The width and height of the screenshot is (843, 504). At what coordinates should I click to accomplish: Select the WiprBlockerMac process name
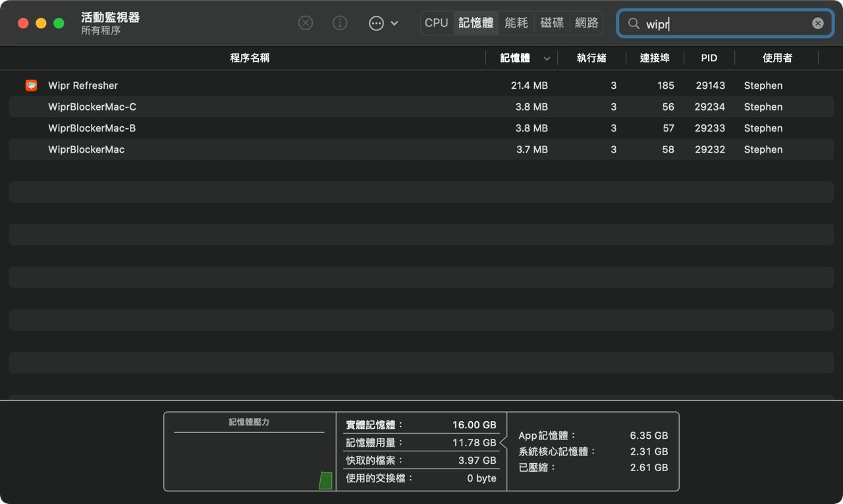(86, 149)
